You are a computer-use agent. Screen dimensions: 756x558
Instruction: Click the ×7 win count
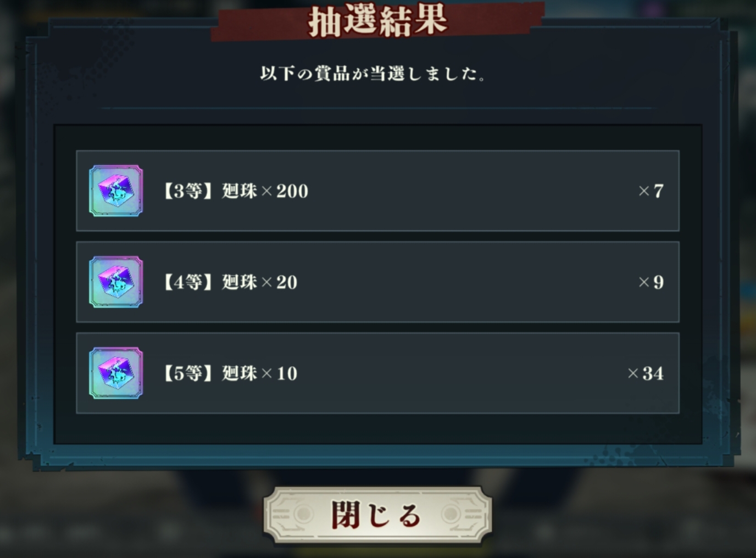(x=651, y=191)
